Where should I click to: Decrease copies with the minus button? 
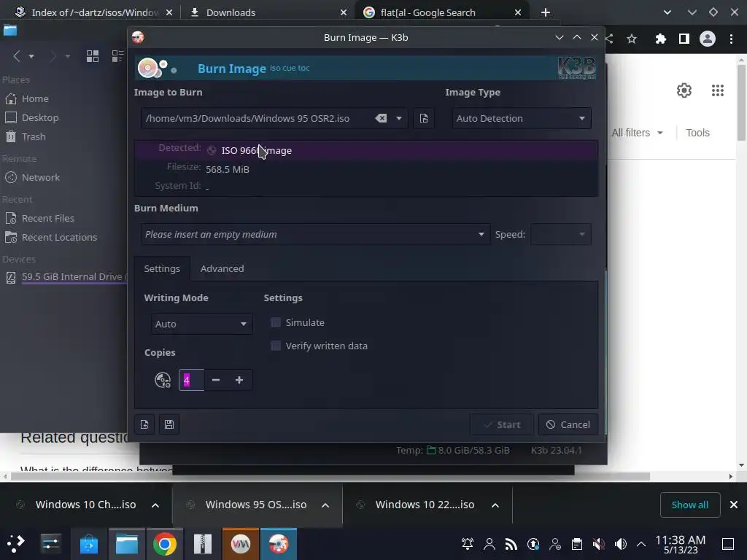pyautogui.click(x=216, y=380)
